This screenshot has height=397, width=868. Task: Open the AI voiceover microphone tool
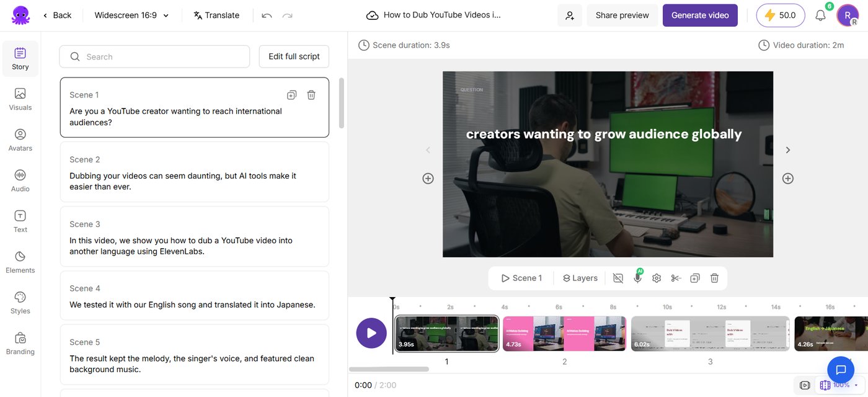[x=637, y=279]
